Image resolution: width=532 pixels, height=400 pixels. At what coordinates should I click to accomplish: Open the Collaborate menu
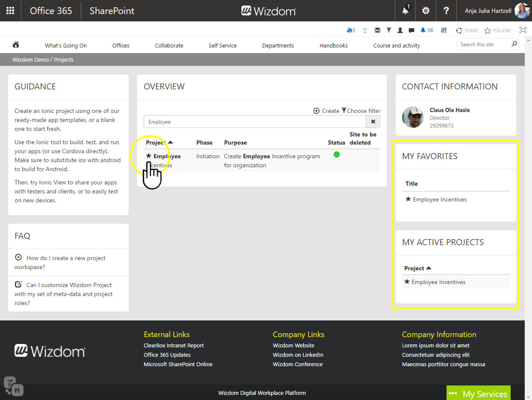coord(169,45)
